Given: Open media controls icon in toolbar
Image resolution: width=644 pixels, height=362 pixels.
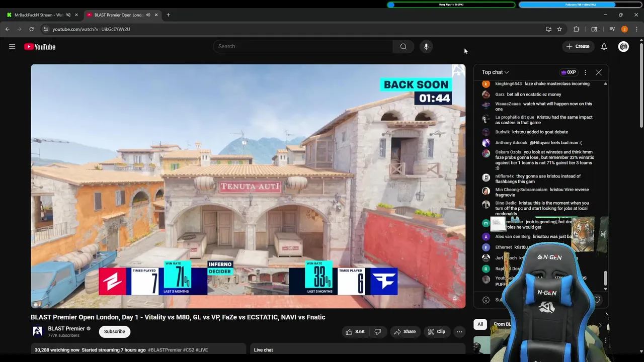Looking at the screenshot, I should (x=612, y=29).
